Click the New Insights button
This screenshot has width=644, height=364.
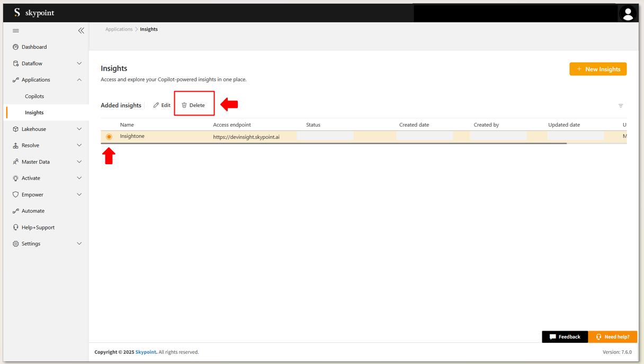tap(598, 69)
